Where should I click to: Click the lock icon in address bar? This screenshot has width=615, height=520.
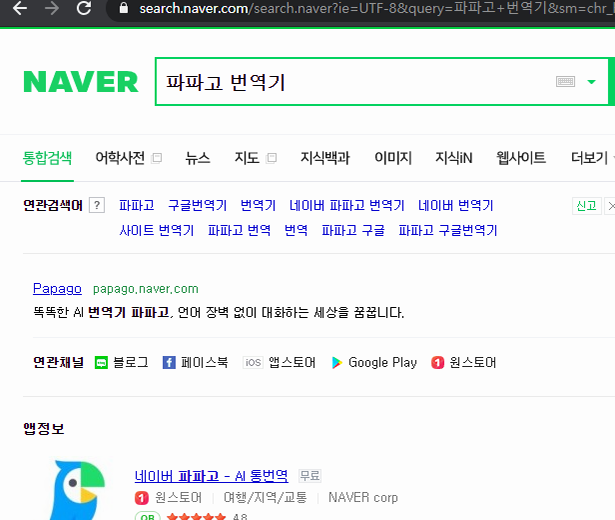coord(124,8)
